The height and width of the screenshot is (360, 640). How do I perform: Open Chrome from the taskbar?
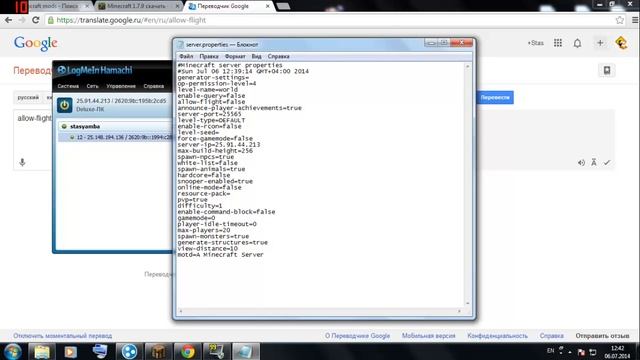tap(188, 351)
